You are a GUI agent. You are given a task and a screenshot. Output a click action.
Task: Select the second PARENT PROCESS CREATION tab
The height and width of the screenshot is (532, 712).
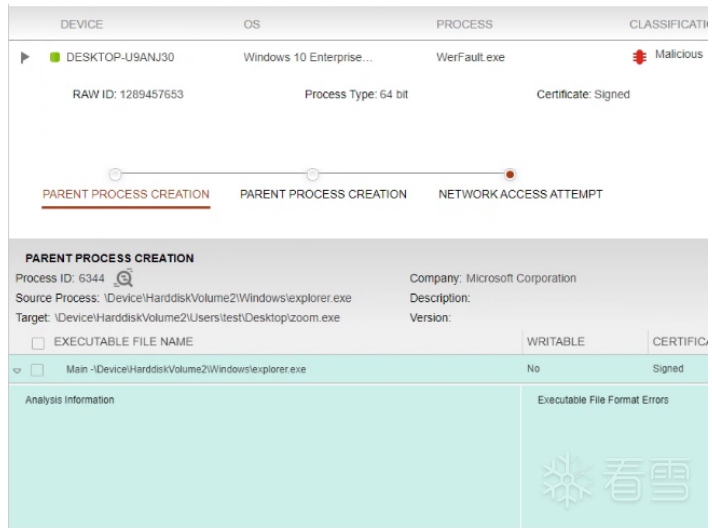point(323,194)
